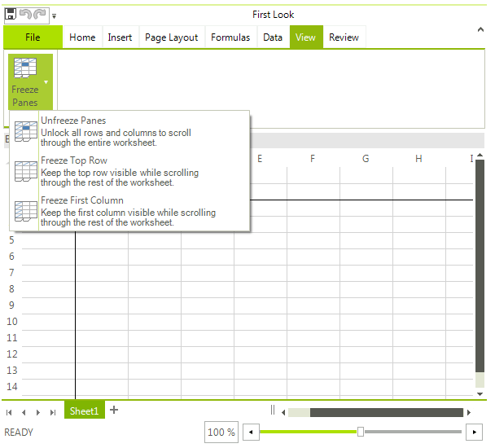This screenshot has height=448, width=495.
Task: Decrease zoom with the left arrow button
Action: point(251,433)
